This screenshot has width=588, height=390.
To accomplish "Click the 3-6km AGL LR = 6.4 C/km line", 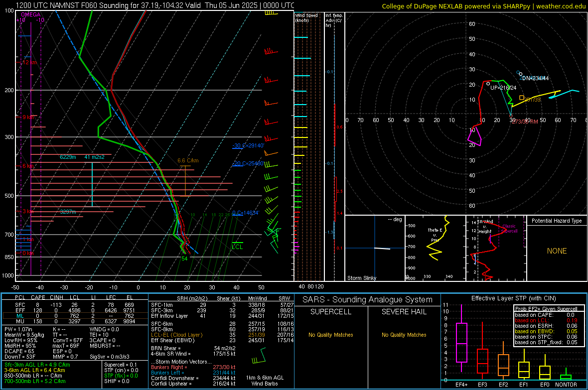I will click(34, 370).
